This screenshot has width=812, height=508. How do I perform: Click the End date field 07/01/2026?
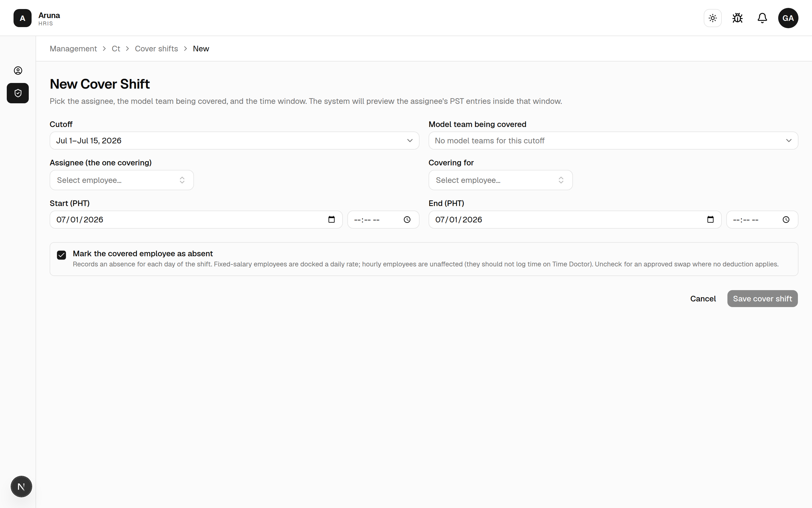[x=575, y=219]
